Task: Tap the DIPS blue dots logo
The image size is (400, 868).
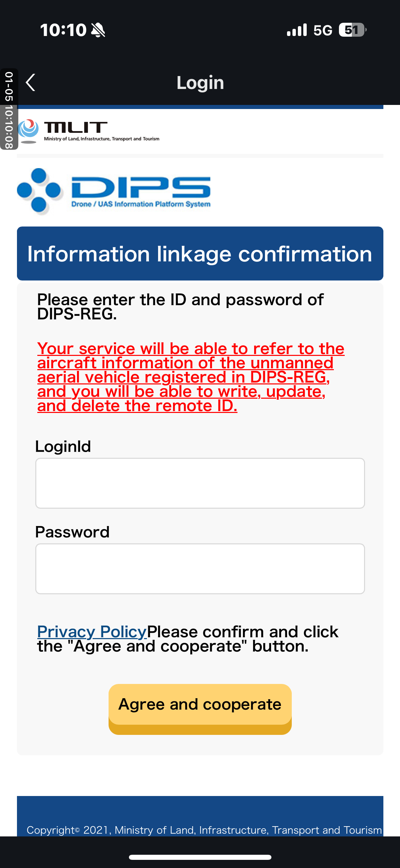Action: pyautogui.click(x=39, y=191)
